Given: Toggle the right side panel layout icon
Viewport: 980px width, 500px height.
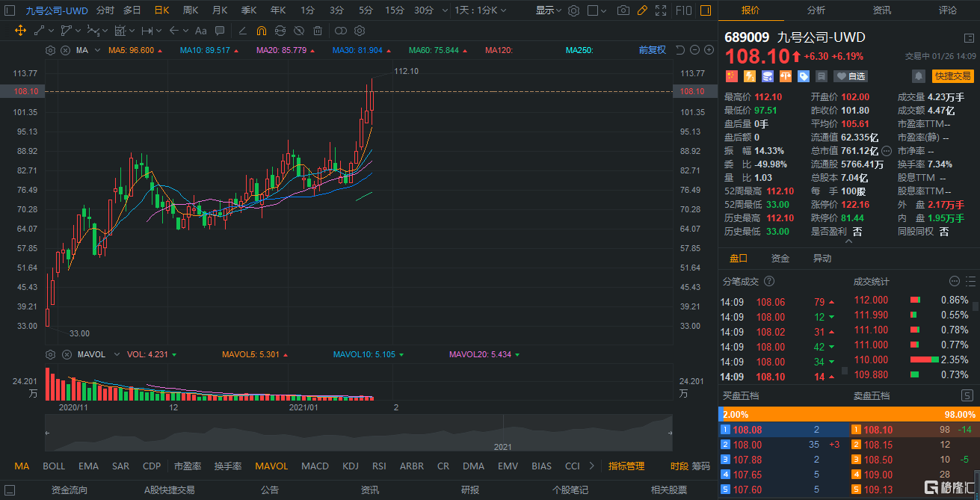Looking at the screenshot, I should 706,10.
